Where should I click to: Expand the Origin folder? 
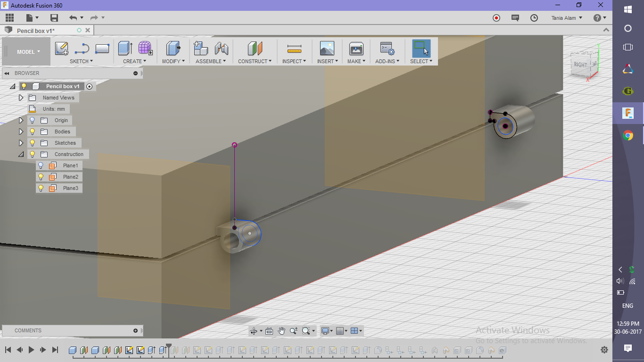(21, 120)
